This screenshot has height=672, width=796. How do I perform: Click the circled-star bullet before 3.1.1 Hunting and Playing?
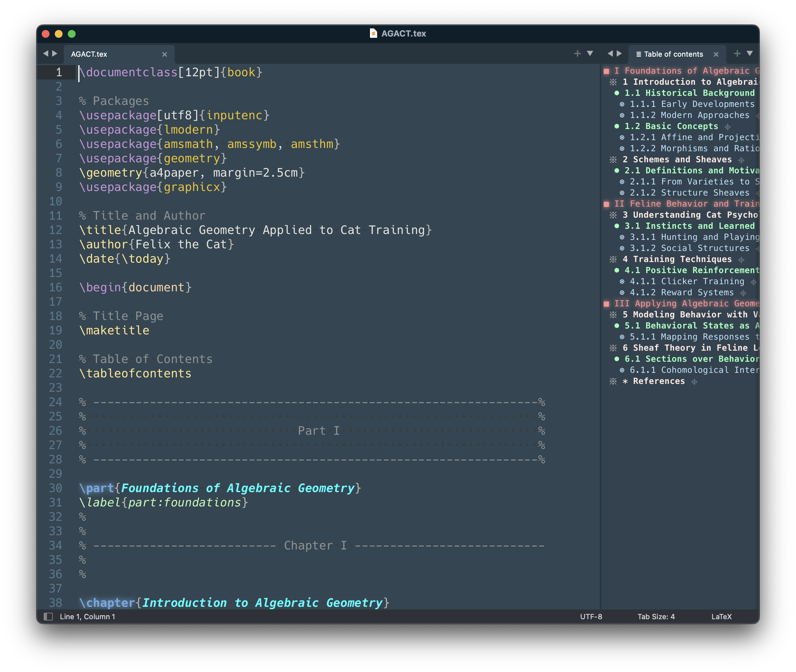(x=622, y=237)
